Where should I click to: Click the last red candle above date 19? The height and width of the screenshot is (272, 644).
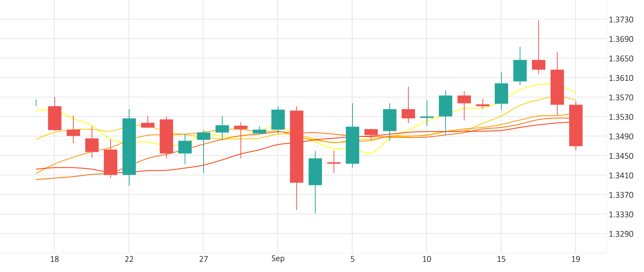(x=576, y=125)
